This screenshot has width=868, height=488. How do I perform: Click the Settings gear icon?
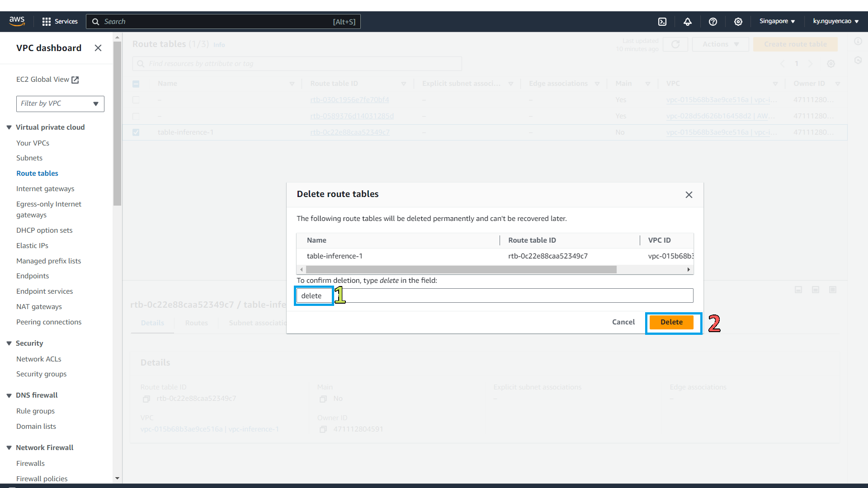tap(738, 21)
